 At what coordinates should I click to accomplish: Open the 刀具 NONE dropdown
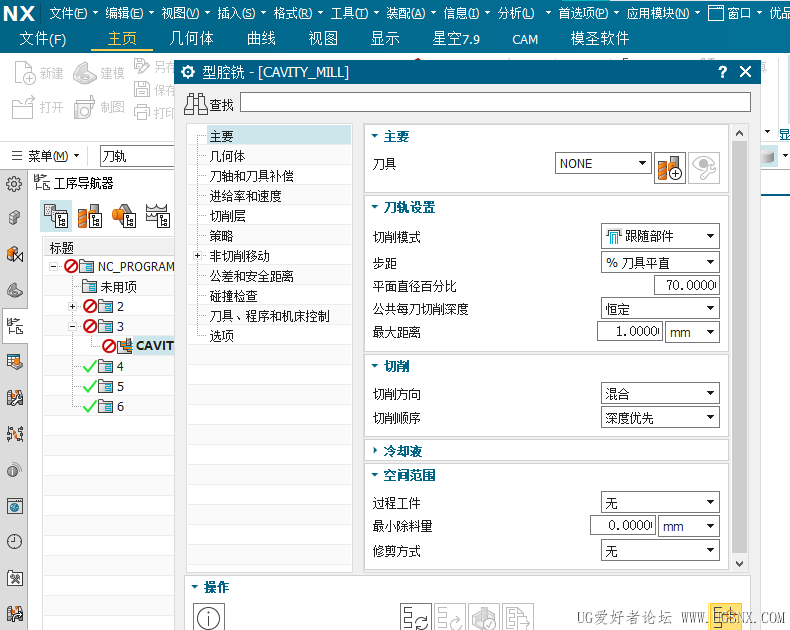pos(603,164)
